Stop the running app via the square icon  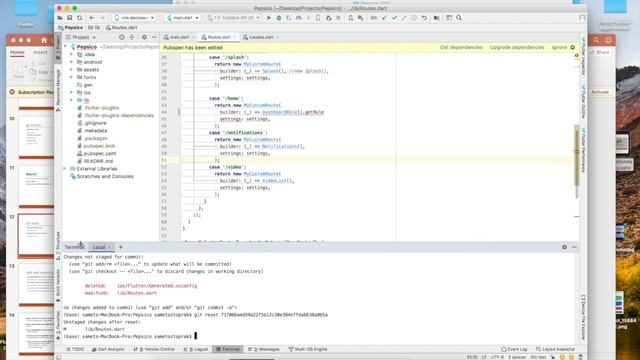coord(338,18)
